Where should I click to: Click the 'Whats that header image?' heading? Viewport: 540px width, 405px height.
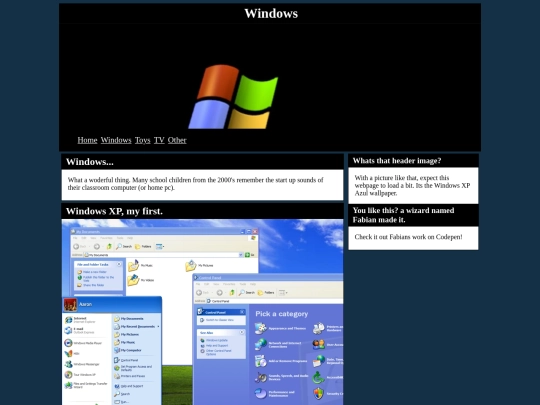click(x=397, y=161)
